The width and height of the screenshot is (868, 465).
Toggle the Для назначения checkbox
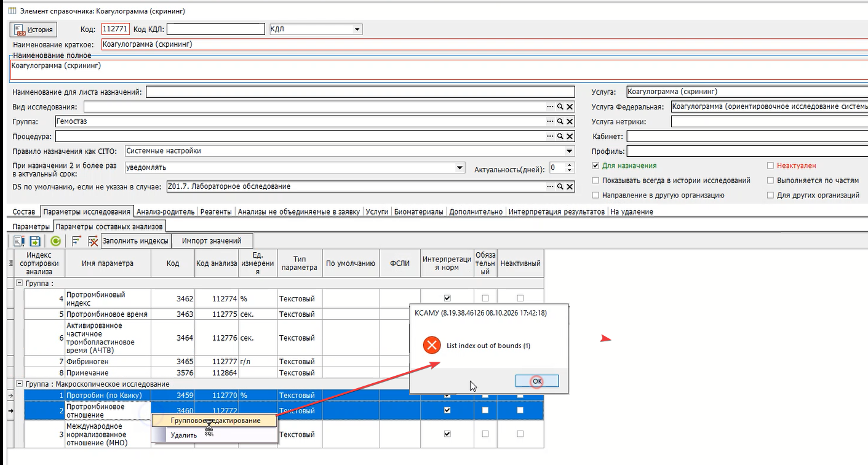[x=595, y=165]
